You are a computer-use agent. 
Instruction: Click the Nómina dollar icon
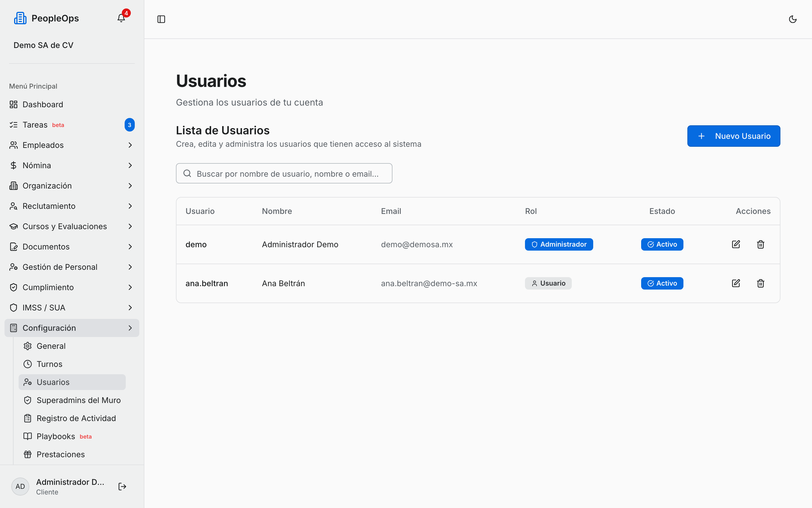(14, 165)
